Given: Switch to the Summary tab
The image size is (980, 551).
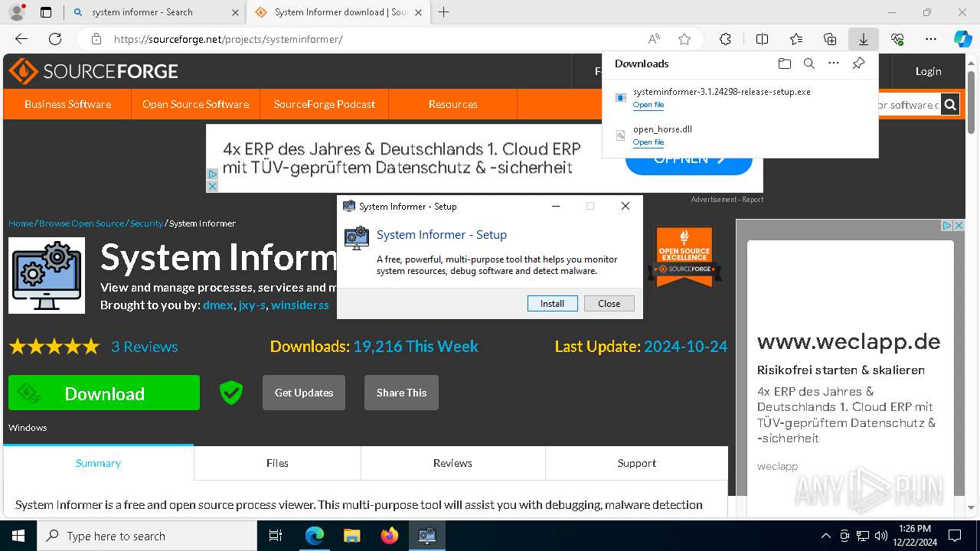Looking at the screenshot, I should 98,463.
